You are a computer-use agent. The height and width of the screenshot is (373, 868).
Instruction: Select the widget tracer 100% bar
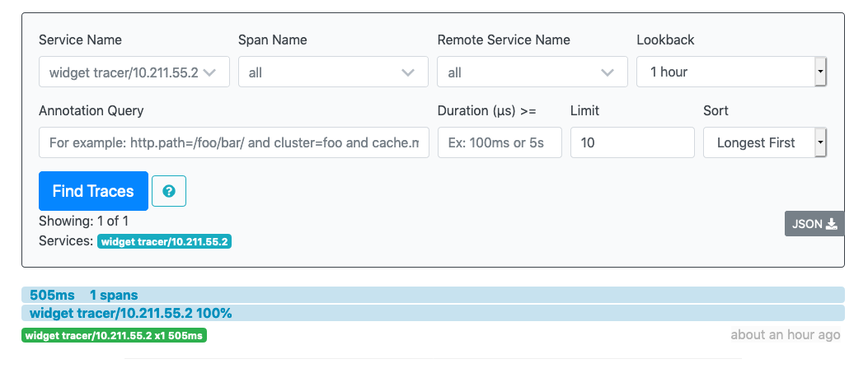pos(433,313)
